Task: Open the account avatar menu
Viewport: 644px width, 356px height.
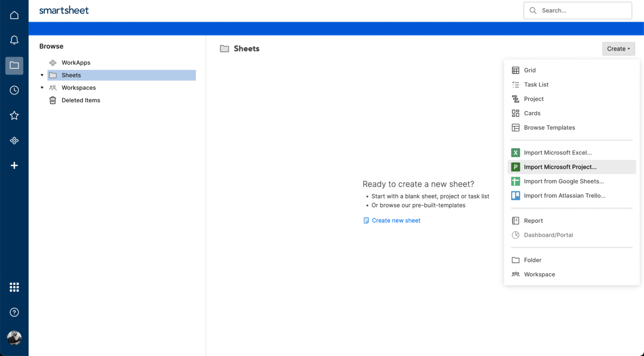Action: pos(14,338)
